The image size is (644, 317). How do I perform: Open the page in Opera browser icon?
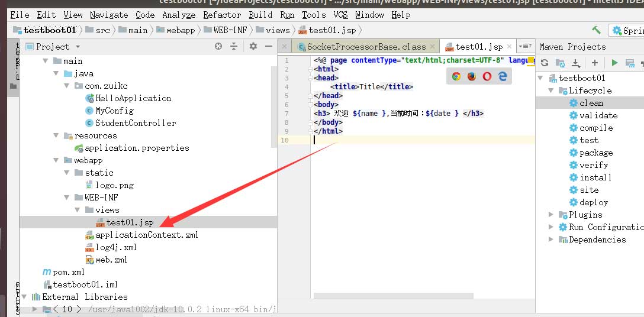[x=487, y=76]
